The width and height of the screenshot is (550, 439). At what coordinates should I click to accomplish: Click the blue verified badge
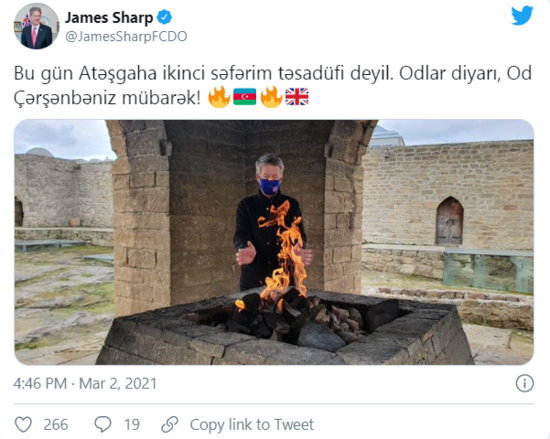[x=164, y=17]
